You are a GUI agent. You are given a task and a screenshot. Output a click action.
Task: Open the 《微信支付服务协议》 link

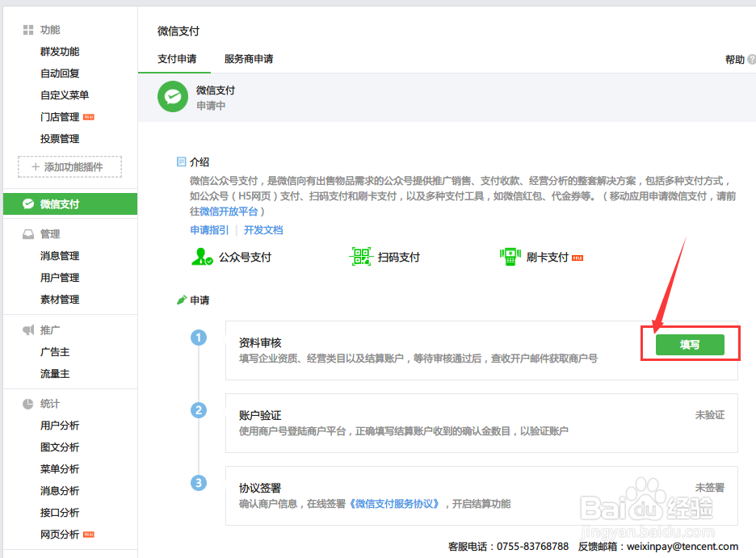point(394,504)
